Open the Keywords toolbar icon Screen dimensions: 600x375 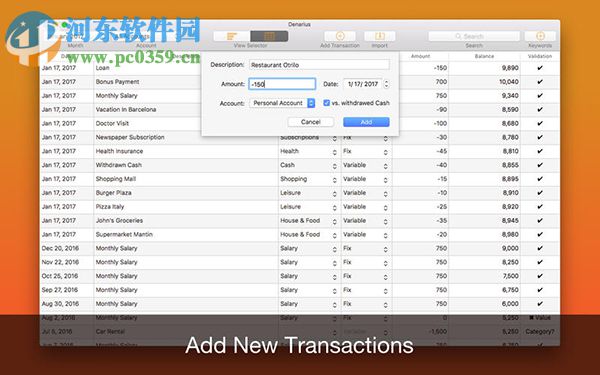540,36
